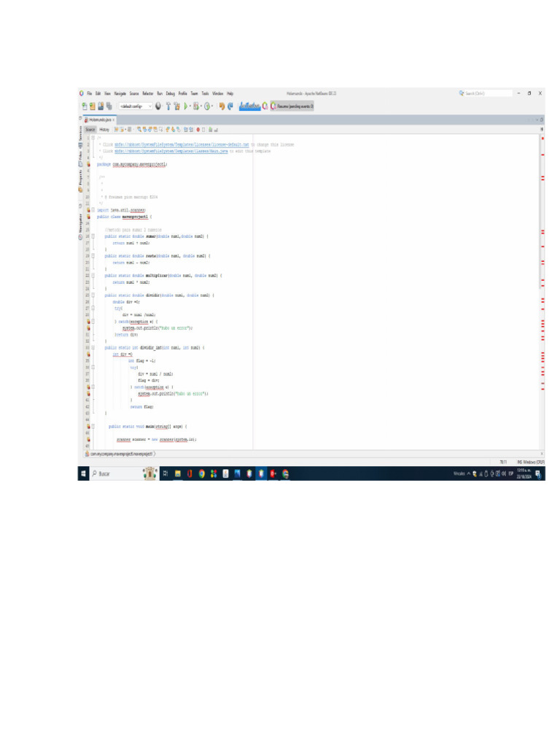This screenshot has height=747, width=560.
Task: Click the stop macro recording icon
Action: tap(203, 129)
